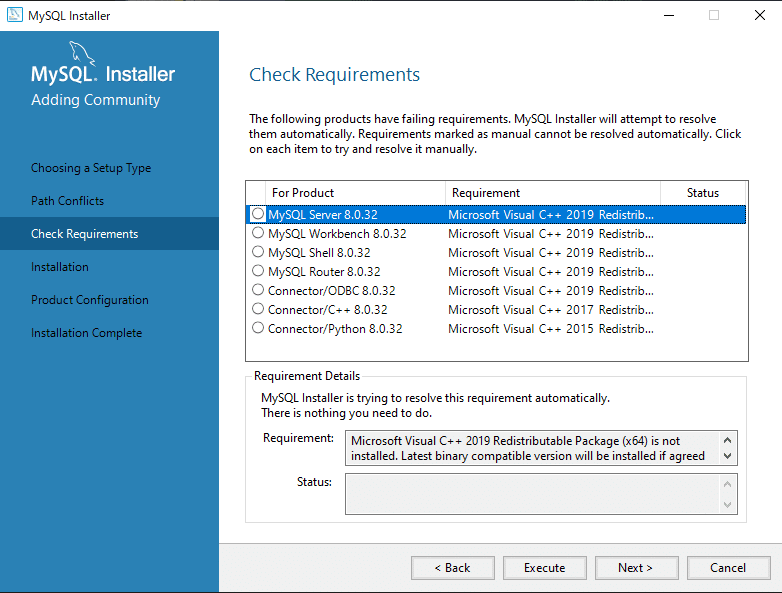Open the Product Configuration step
This screenshot has width=782, height=593.
tap(90, 300)
